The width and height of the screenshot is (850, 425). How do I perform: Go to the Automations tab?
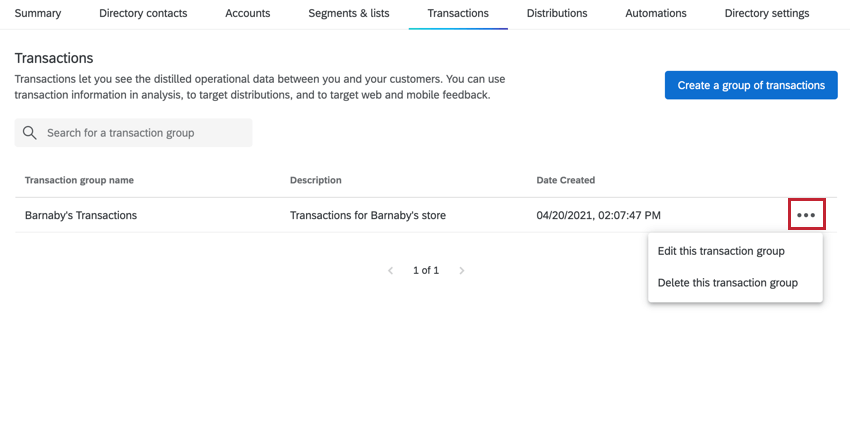pyautogui.click(x=656, y=14)
